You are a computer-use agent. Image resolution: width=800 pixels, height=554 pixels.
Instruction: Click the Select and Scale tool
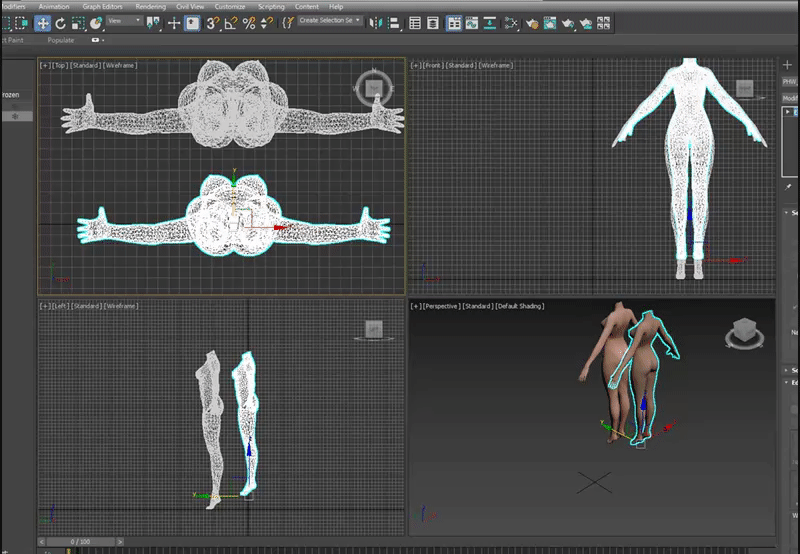(77, 22)
